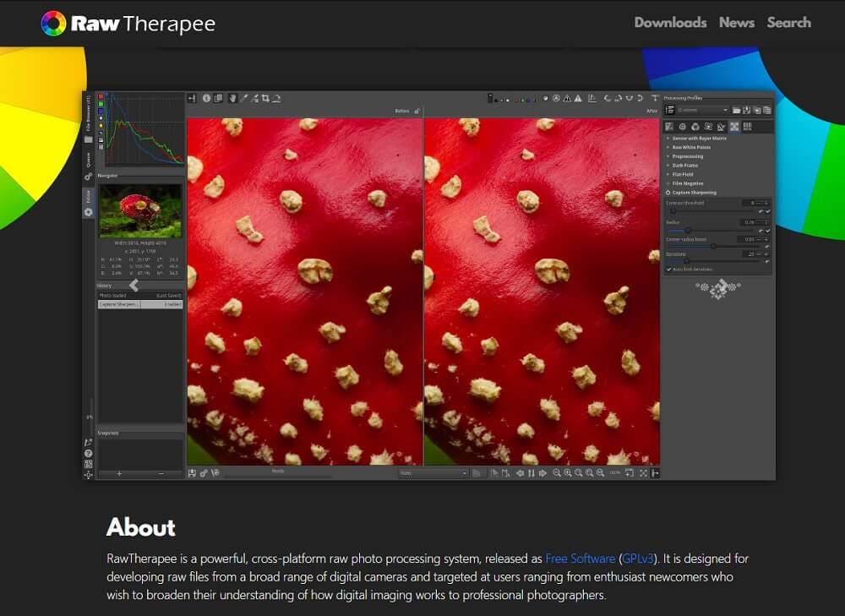Click the Navigator mushroom thumbnail
Image resolution: width=845 pixels, height=616 pixels.
click(x=140, y=210)
